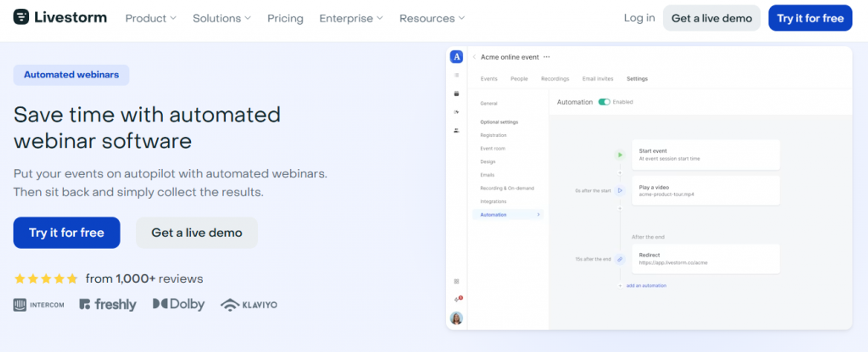The image size is (868, 352).
Task: Click the link icon for Redirect step
Action: pyautogui.click(x=620, y=259)
